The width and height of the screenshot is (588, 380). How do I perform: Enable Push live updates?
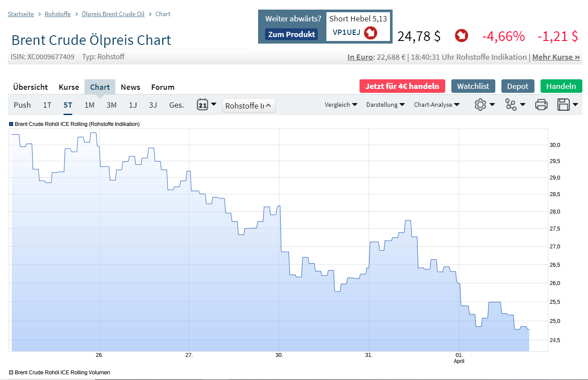pos(22,105)
